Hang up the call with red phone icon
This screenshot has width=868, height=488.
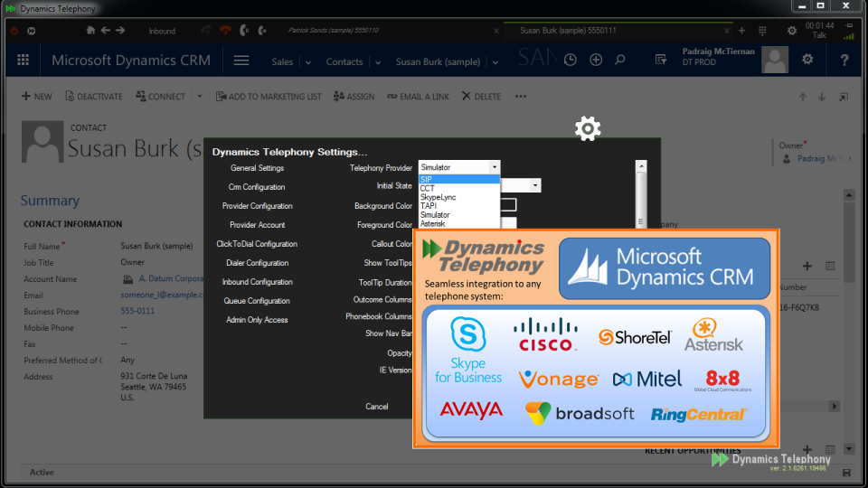225,31
